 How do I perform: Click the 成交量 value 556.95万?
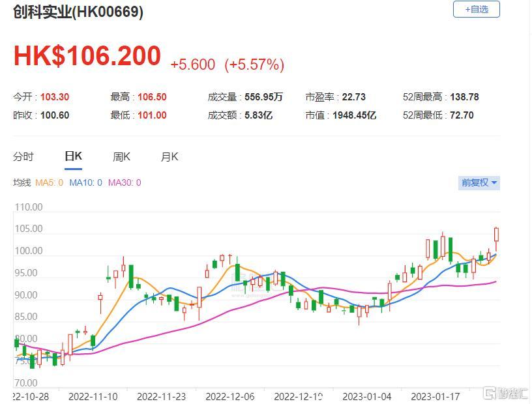click(263, 97)
